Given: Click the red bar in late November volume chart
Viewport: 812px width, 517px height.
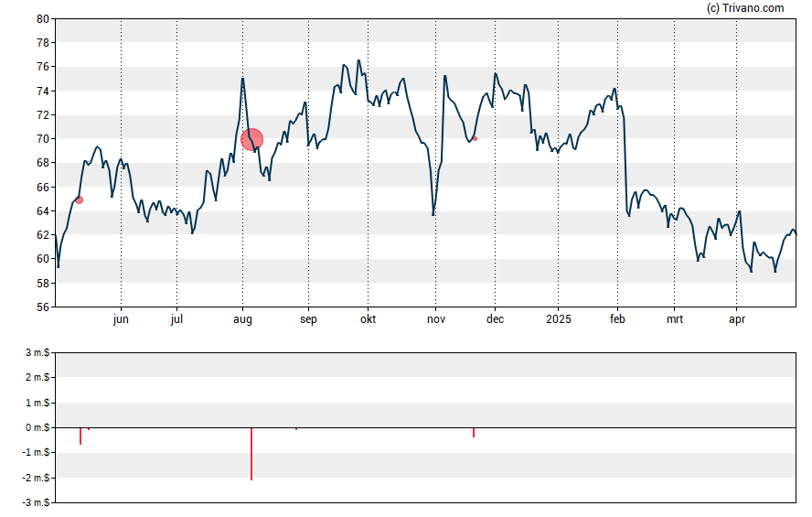Looking at the screenshot, I should point(474,433).
